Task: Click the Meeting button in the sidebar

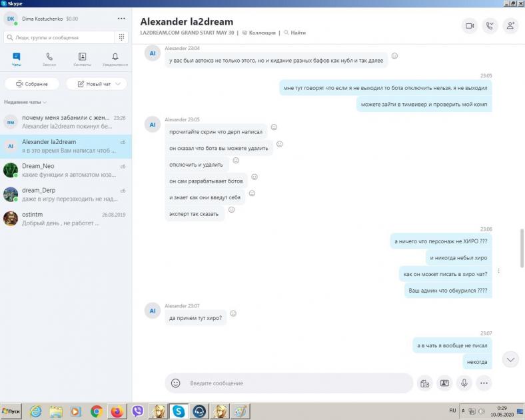Action: (x=32, y=84)
